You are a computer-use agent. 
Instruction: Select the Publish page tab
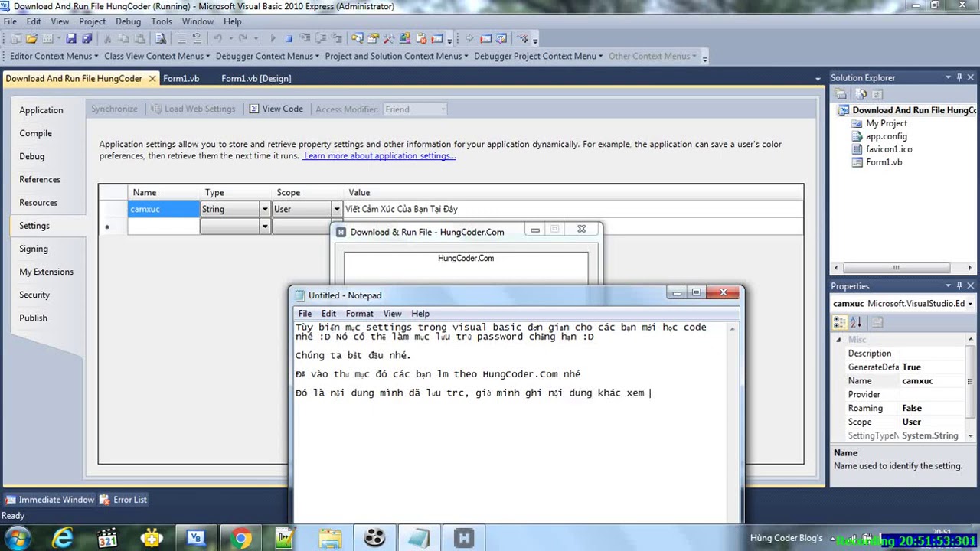[33, 318]
